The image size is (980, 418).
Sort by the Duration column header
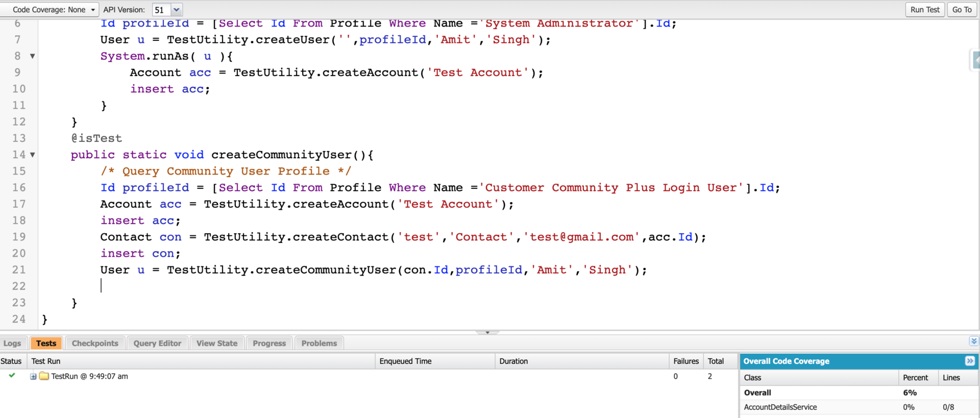(582, 361)
